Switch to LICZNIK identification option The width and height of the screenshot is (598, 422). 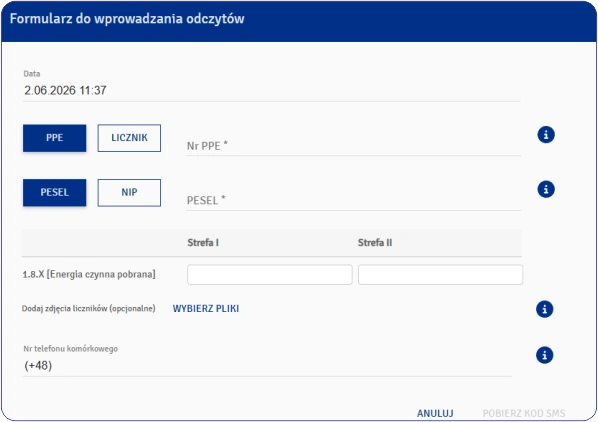tap(129, 138)
